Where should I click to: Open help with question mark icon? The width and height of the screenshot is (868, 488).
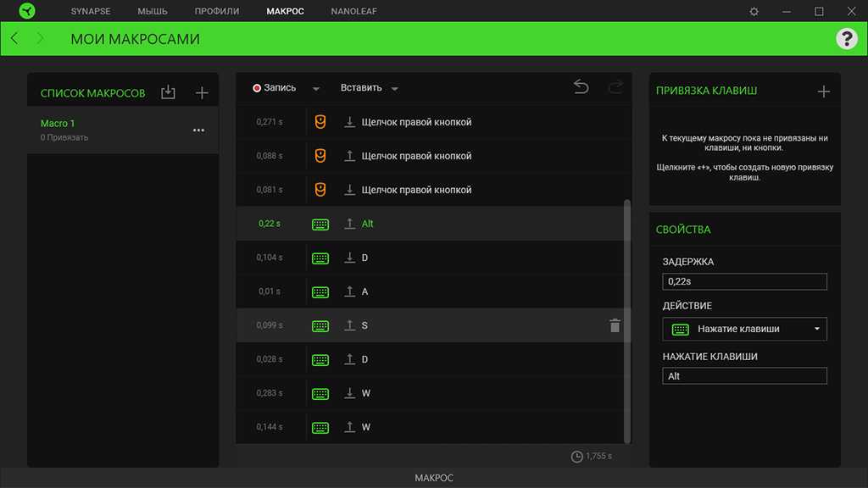coord(846,38)
